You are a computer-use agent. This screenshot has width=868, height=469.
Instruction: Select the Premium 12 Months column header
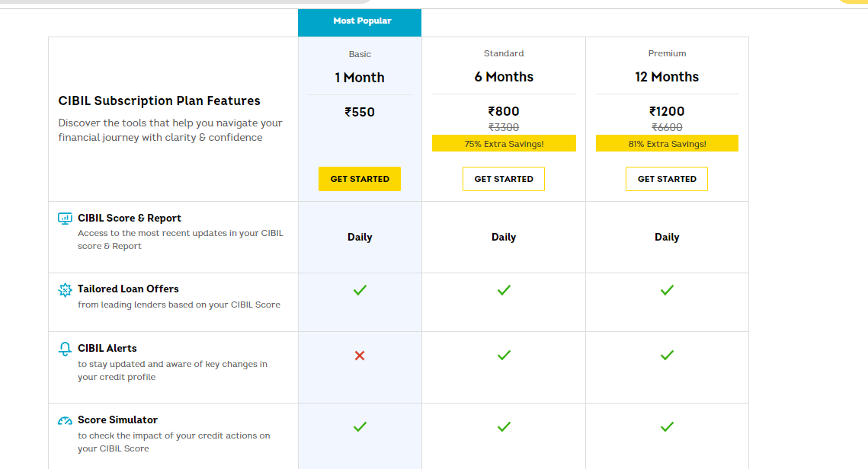(x=667, y=67)
